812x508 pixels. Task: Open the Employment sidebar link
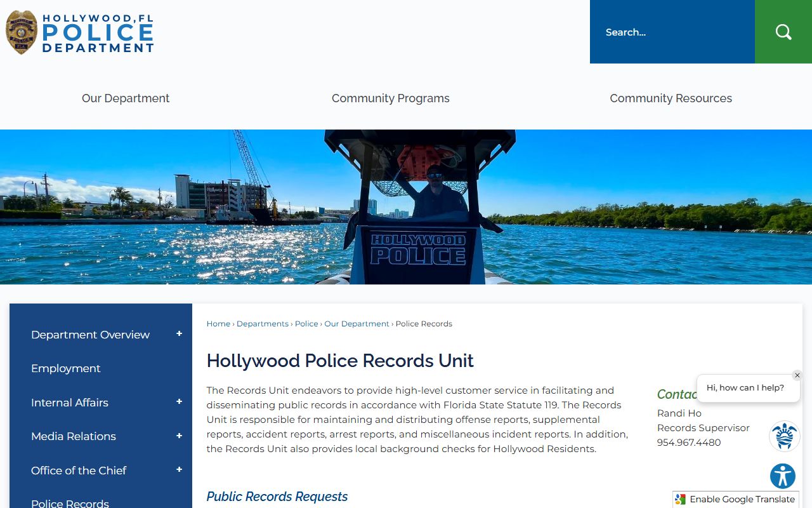(66, 368)
